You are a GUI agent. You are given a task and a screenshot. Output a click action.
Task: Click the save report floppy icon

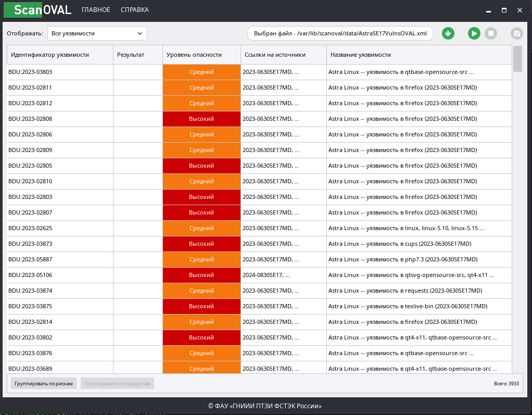click(x=516, y=33)
